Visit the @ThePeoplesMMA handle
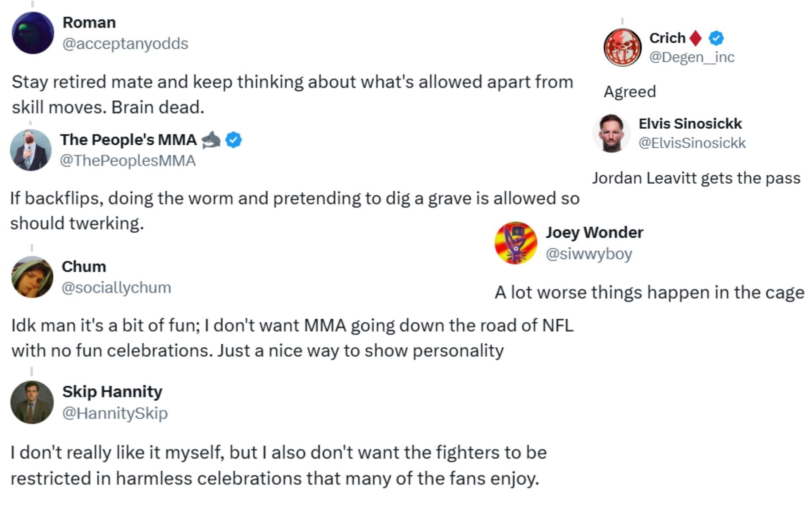This screenshot has height=508, width=812. [x=128, y=161]
